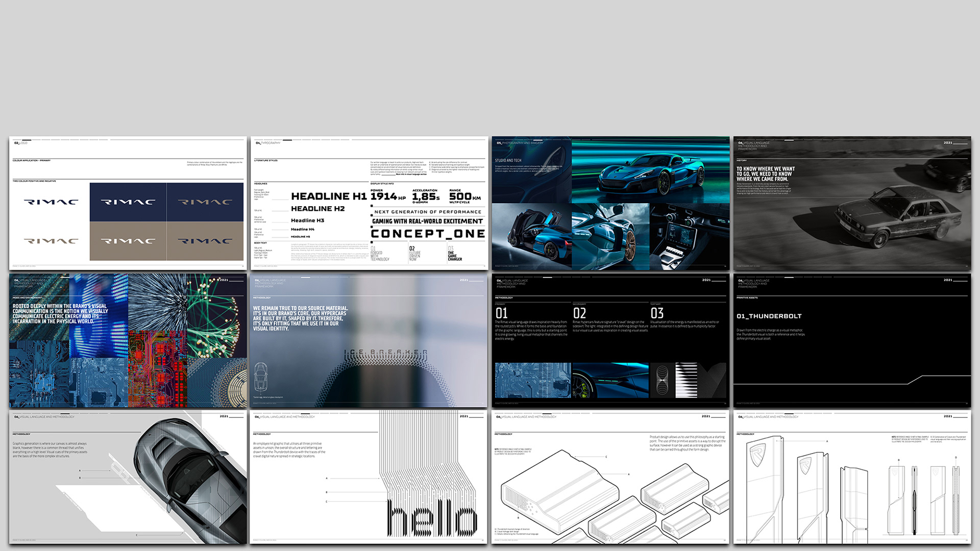The height and width of the screenshot is (551, 980).
Task: Click the large 'hello' striped lettering
Action: pyautogui.click(x=433, y=518)
